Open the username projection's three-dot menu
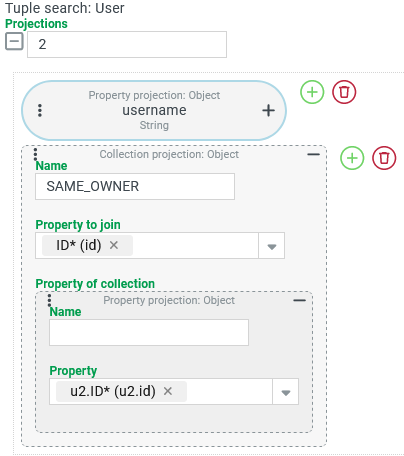404x456 pixels. (40, 111)
